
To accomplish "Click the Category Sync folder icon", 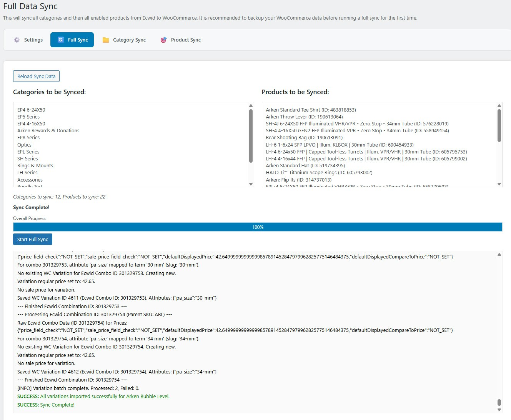I will [x=105, y=40].
